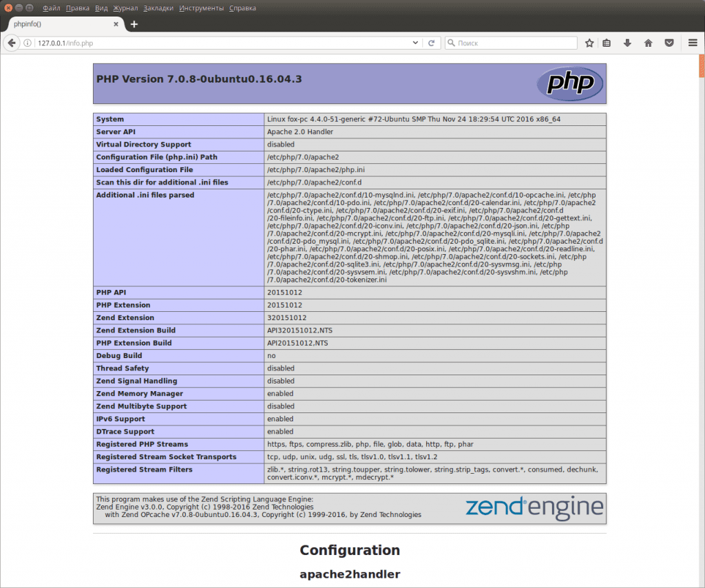
Task: Click the Pocket save icon
Action: click(669, 43)
